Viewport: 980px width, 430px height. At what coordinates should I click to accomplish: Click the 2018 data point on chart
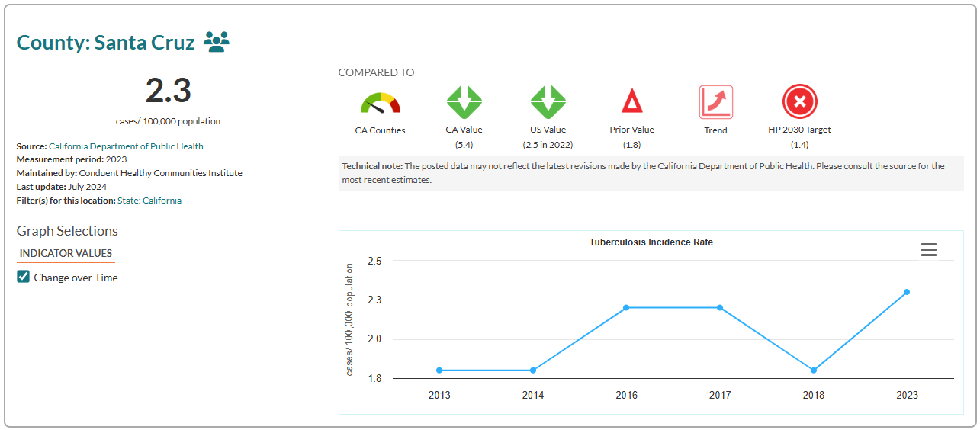point(813,371)
